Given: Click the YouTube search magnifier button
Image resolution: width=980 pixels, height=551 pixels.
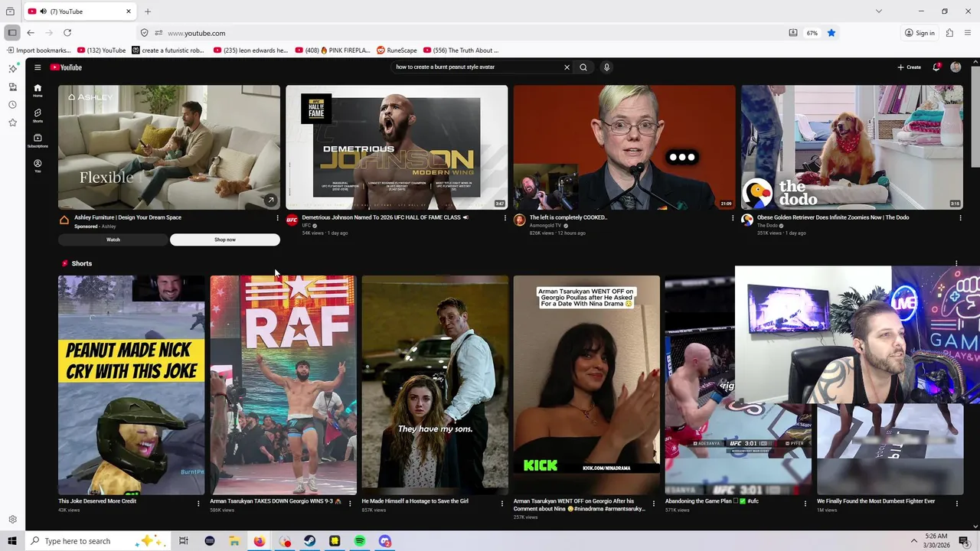Looking at the screenshot, I should tap(583, 67).
